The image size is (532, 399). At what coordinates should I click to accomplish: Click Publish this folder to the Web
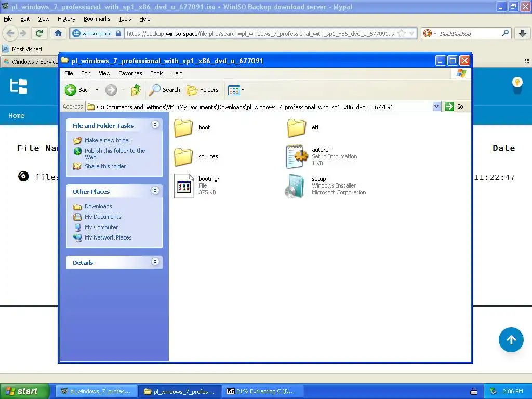pyautogui.click(x=115, y=154)
